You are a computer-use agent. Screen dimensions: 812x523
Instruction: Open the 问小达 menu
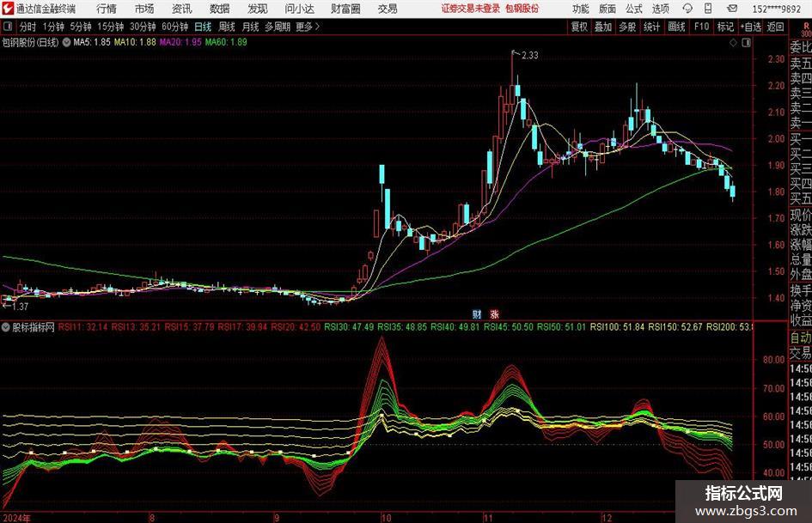(299, 9)
